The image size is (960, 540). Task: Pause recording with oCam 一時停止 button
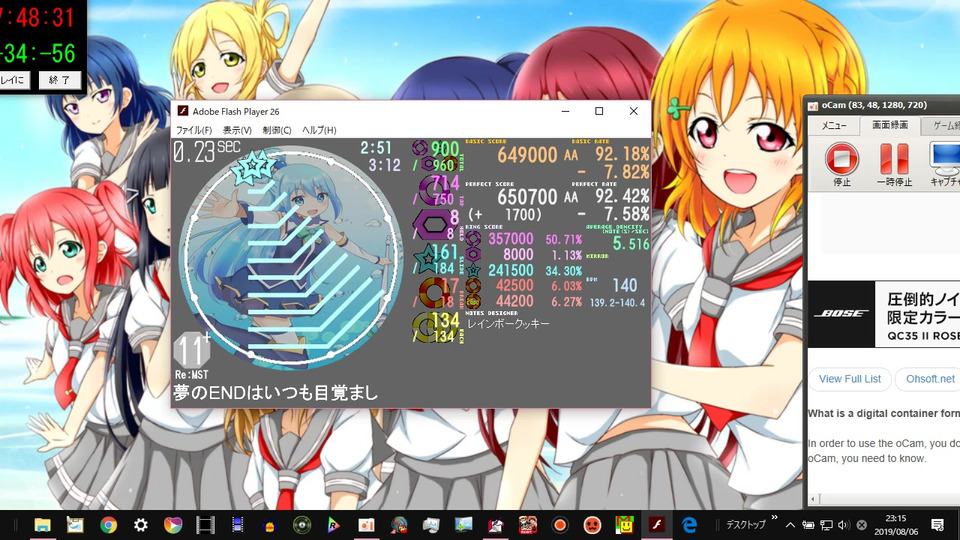(894, 163)
